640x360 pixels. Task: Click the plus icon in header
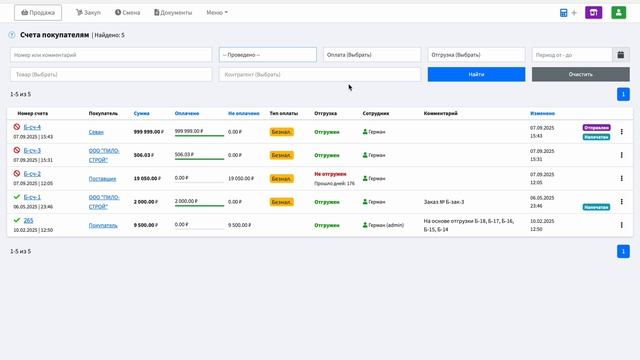click(574, 13)
